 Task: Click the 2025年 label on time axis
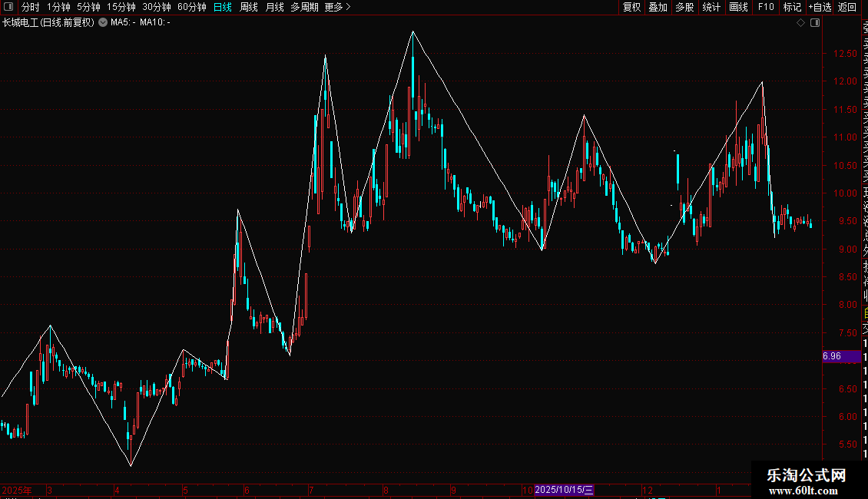tap(17, 490)
